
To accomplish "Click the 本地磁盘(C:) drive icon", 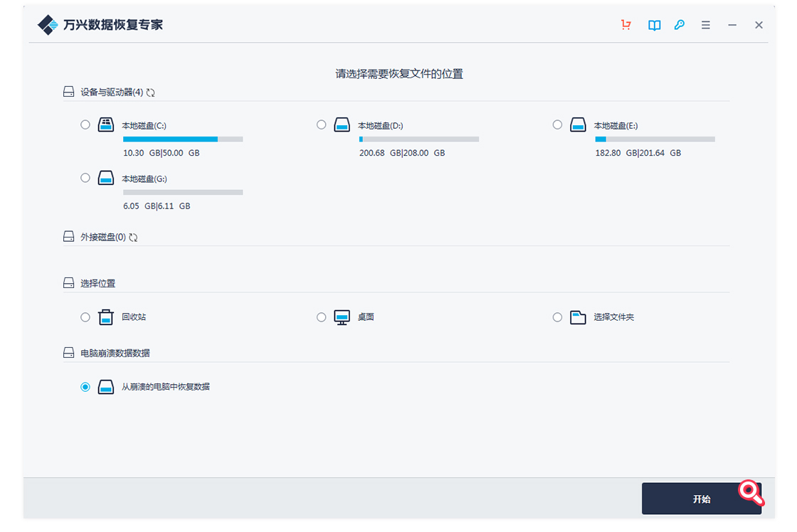I will tap(106, 125).
